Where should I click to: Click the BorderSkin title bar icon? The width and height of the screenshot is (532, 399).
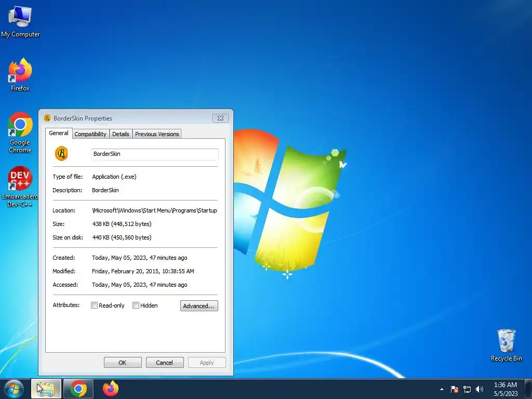coord(47,118)
